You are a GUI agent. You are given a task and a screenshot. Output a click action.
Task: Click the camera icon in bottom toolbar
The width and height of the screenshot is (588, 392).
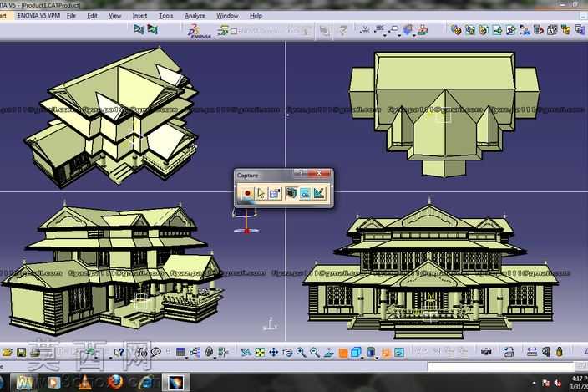[486, 352]
